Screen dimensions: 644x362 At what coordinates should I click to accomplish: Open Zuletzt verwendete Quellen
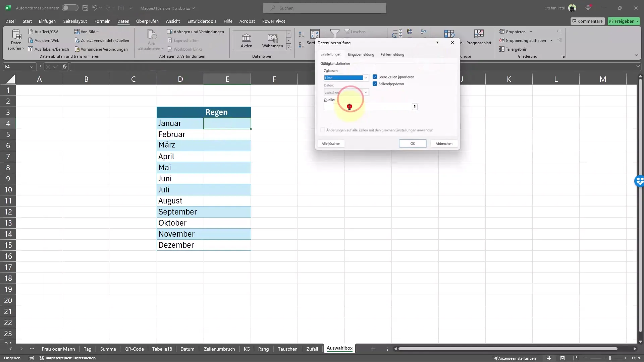point(102,40)
